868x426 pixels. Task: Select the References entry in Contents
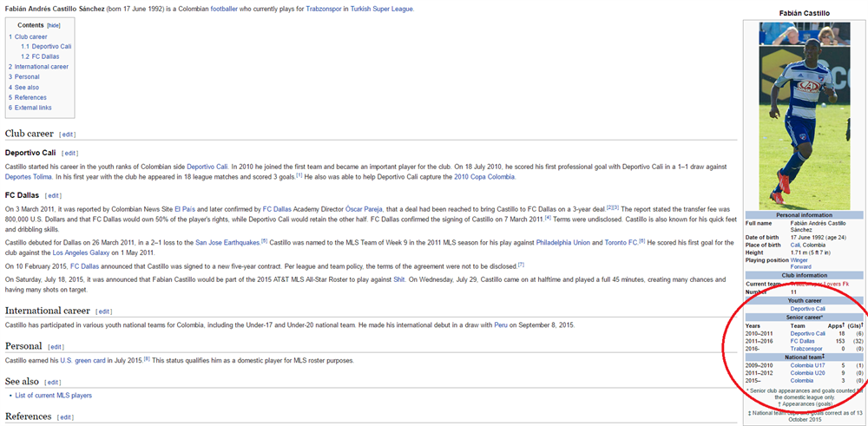pyautogui.click(x=30, y=97)
